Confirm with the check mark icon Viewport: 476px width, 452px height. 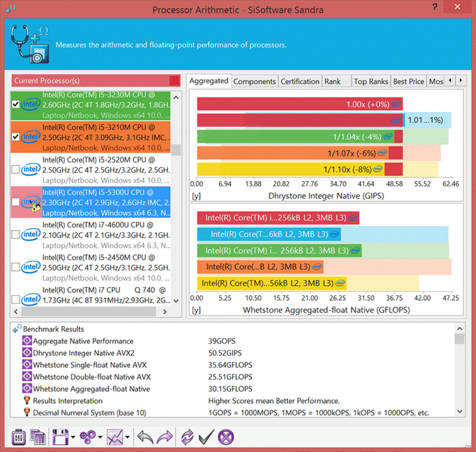(206, 437)
